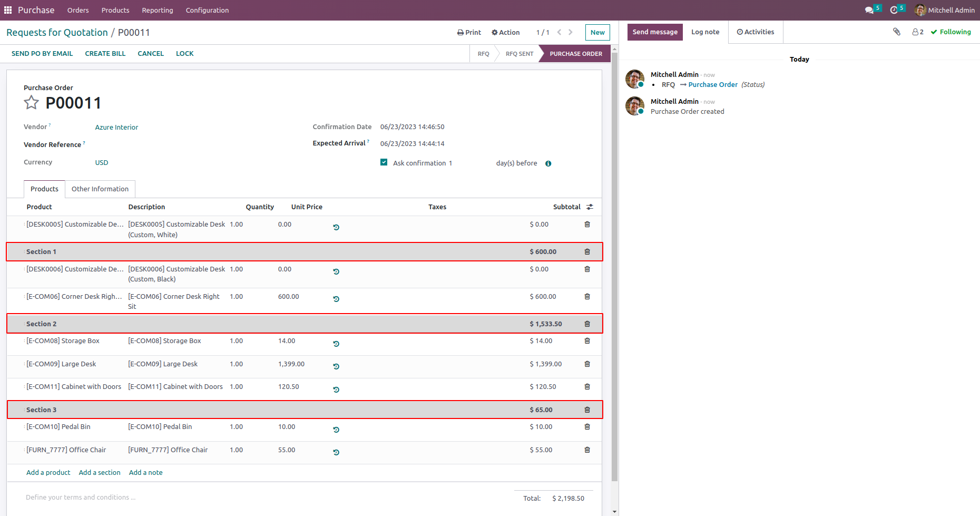Mark P00011 as favorite with star
980x516 pixels.
pos(31,103)
